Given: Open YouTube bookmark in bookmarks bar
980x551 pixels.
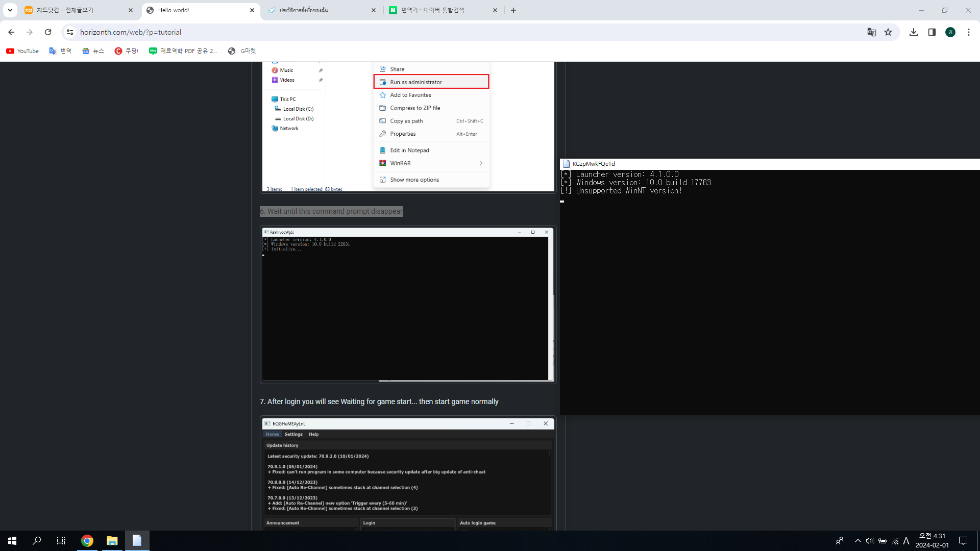Looking at the screenshot, I should click(22, 51).
